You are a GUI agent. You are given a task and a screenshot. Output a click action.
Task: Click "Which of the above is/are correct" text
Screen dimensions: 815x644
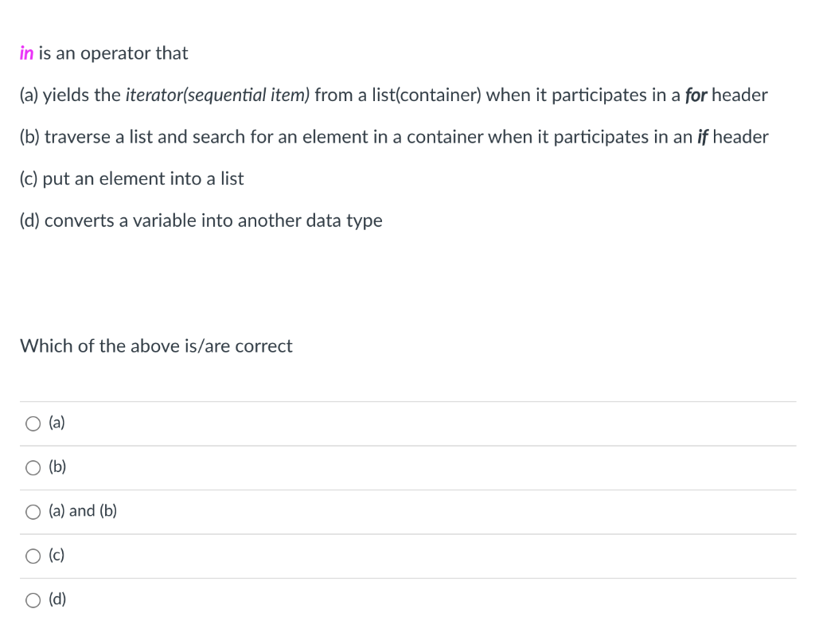pyautogui.click(x=156, y=345)
